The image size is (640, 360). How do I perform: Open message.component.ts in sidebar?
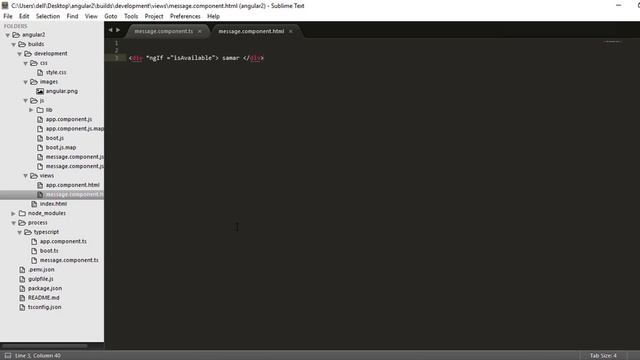69,260
